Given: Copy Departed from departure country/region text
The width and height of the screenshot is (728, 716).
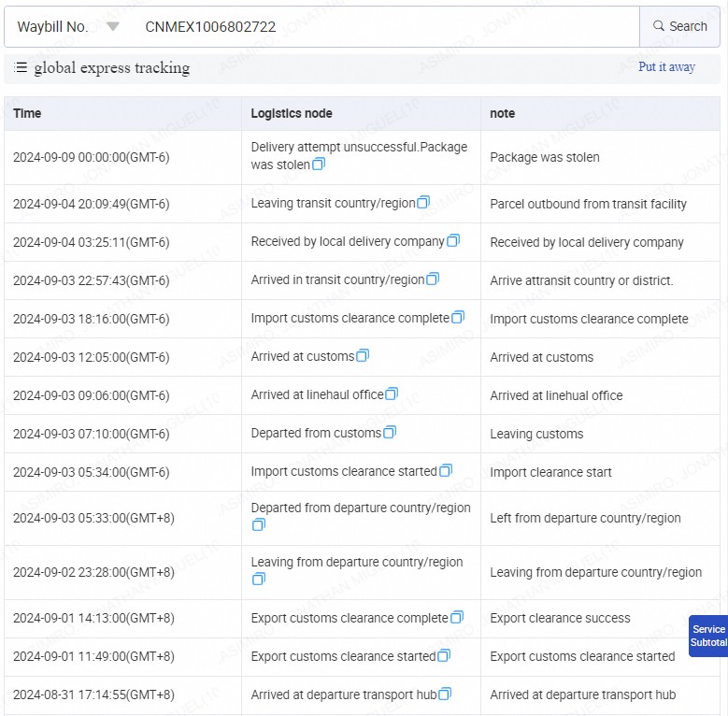Looking at the screenshot, I should coord(259,525).
